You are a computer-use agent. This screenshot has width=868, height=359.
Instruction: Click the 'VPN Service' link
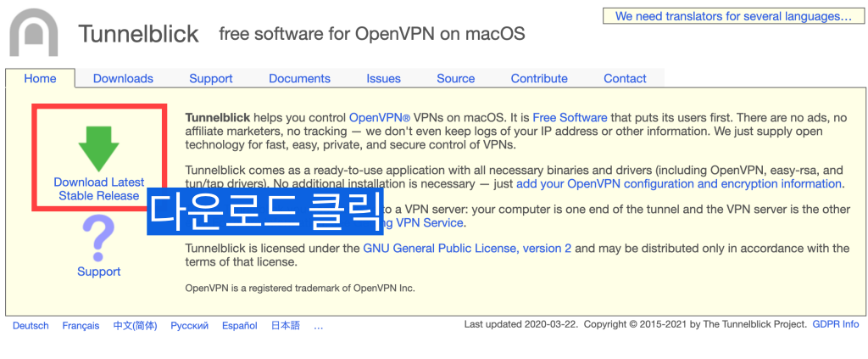click(423, 222)
